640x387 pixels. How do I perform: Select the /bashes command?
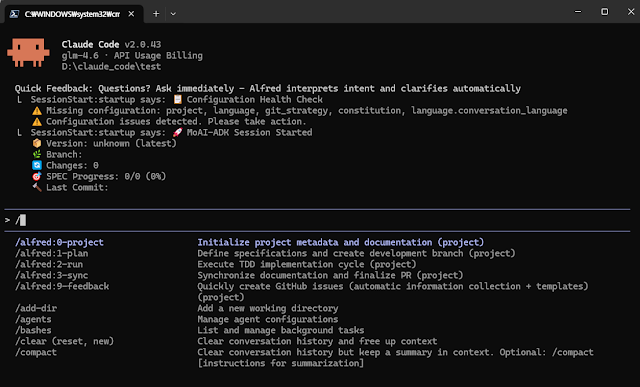point(33,330)
